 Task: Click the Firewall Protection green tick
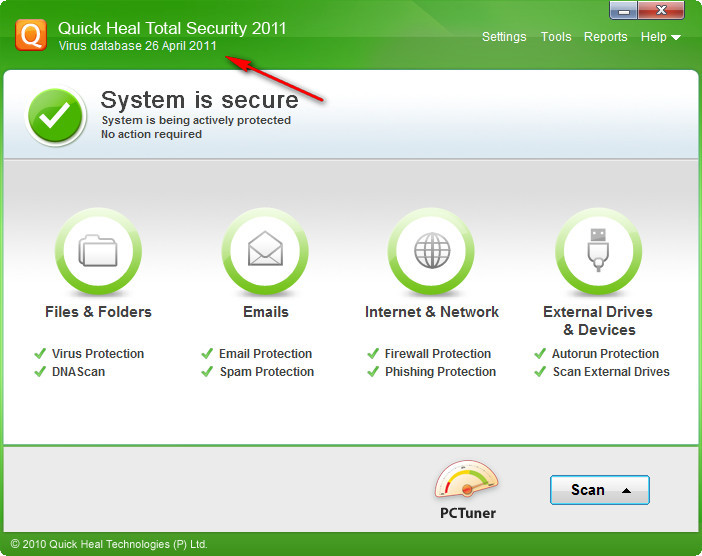[x=373, y=354]
